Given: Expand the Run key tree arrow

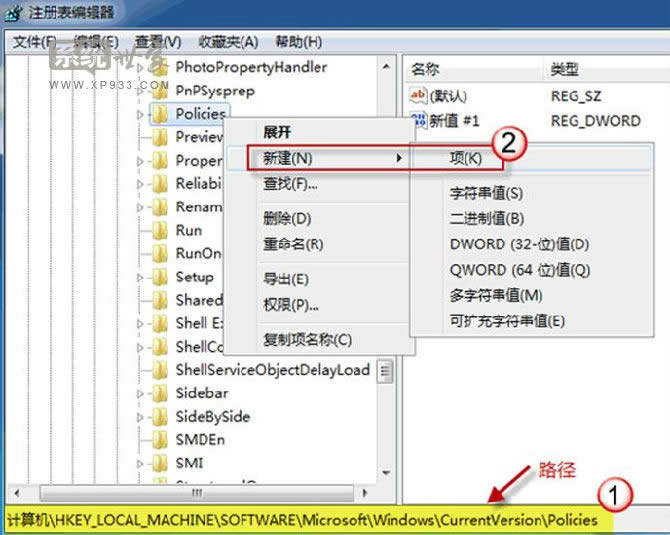Looking at the screenshot, I should point(140,230).
